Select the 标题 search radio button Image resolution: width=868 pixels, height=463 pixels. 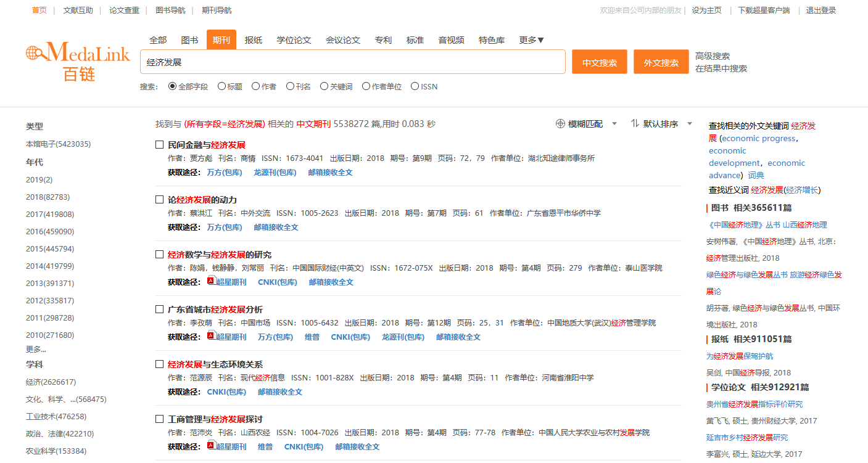click(222, 87)
